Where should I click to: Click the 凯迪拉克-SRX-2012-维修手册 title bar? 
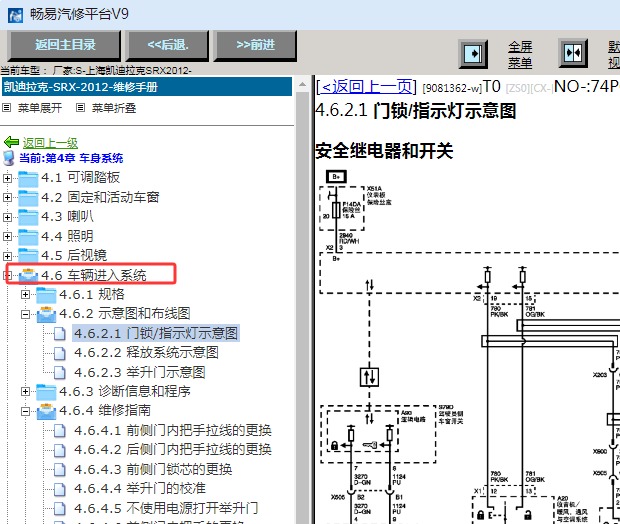[147, 87]
